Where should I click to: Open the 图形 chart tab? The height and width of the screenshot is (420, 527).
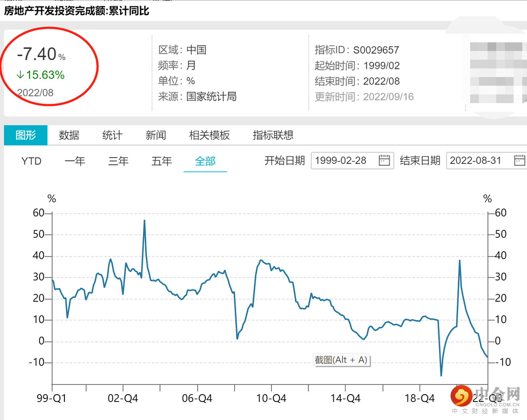click(x=25, y=135)
